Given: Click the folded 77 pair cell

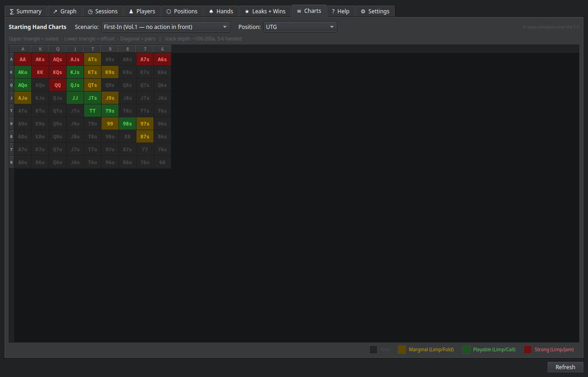Looking at the screenshot, I should coord(145,149).
